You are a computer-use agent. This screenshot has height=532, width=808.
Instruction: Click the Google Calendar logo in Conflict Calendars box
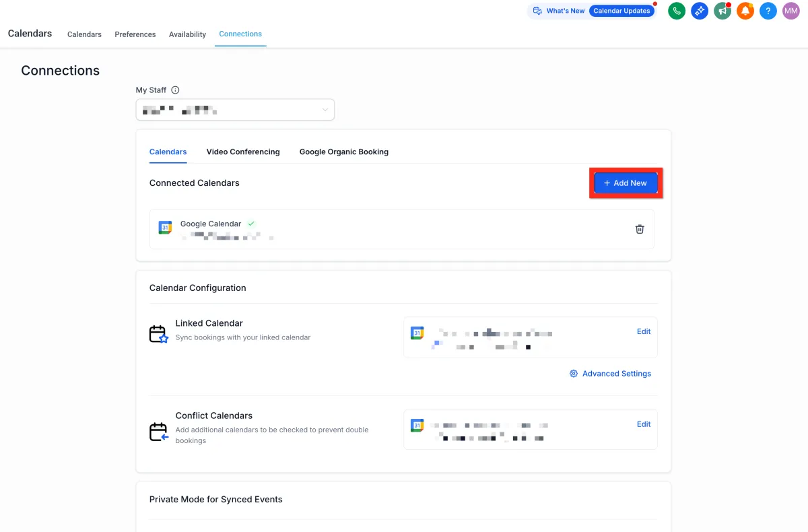coord(417,426)
